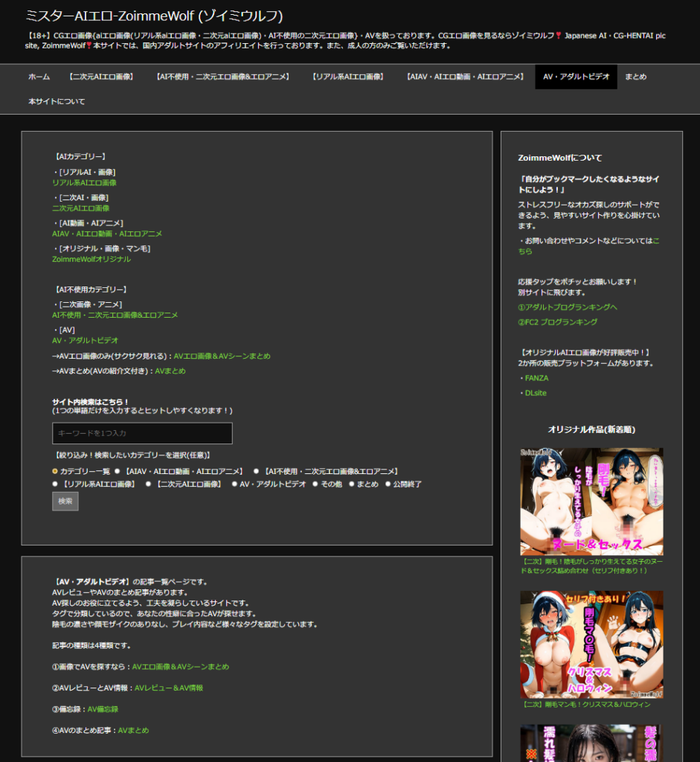Enable the AV・アダルトビデオ filter radio
700x762 pixels.
pos(234,484)
